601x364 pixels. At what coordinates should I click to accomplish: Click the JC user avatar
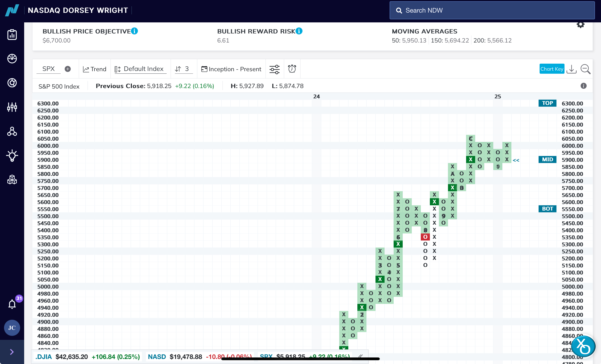[x=12, y=328]
